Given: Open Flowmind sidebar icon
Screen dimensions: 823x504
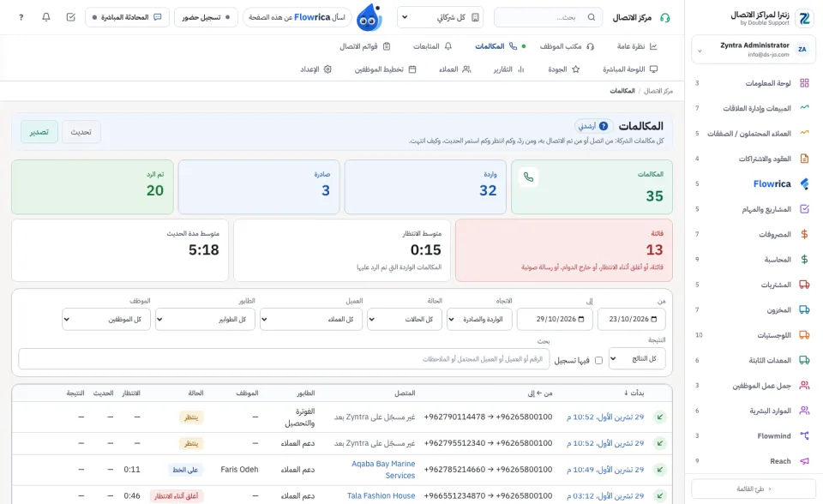Looking at the screenshot, I should coord(804,435).
